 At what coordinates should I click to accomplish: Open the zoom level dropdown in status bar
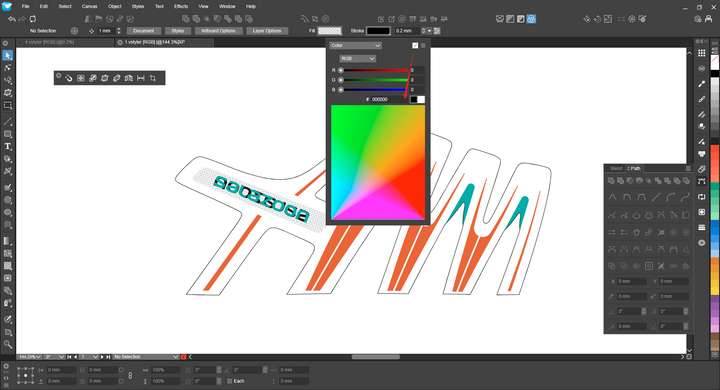pos(29,357)
